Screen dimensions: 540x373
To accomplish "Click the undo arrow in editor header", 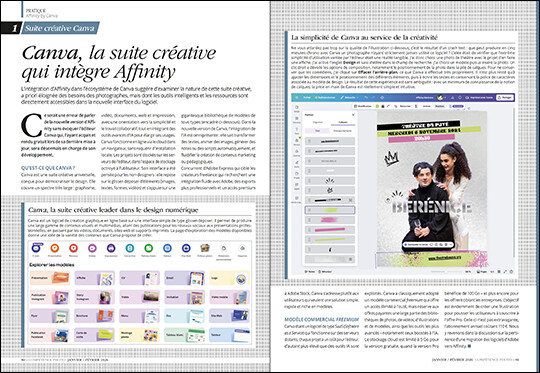I will click(x=366, y=97).
